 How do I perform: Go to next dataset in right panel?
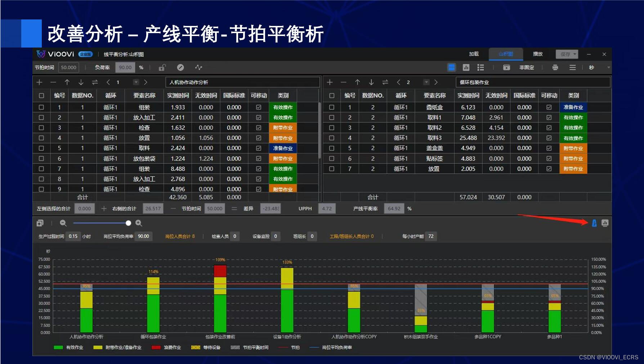[436, 82]
